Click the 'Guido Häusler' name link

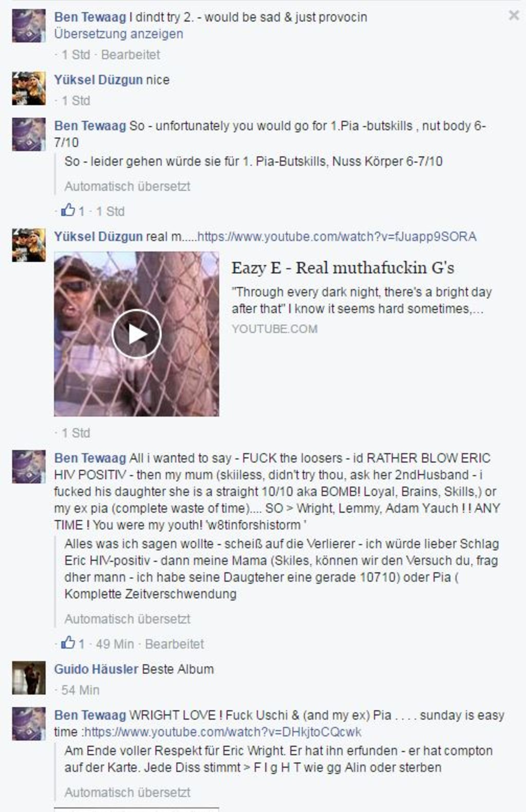tap(96, 669)
